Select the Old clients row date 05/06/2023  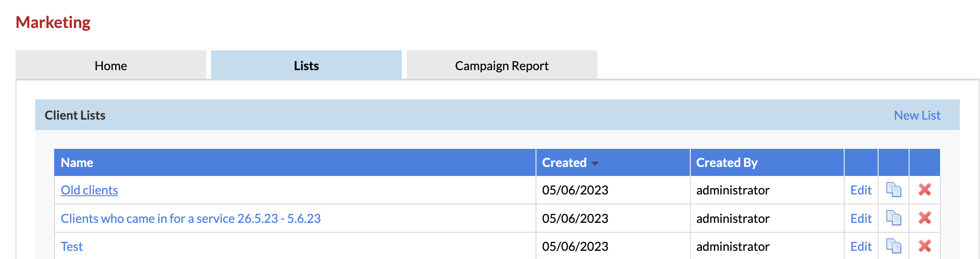pyautogui.click(x=575, y=190)
